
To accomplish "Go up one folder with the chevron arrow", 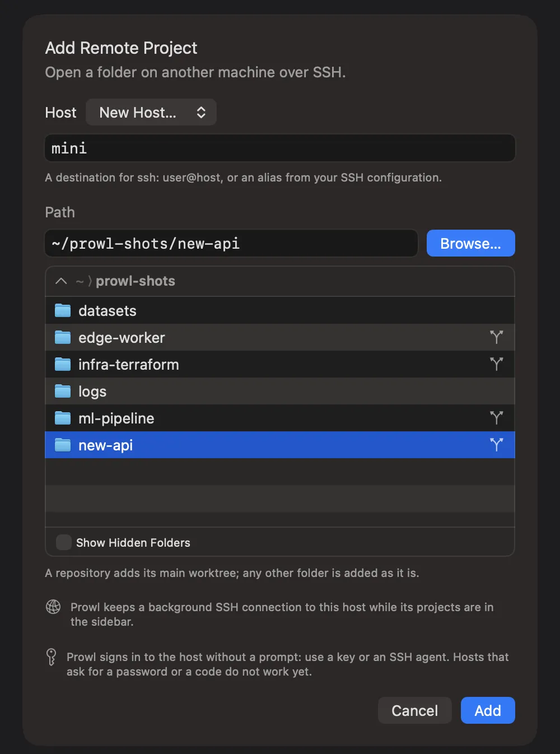I will click(x=62, y=281).
